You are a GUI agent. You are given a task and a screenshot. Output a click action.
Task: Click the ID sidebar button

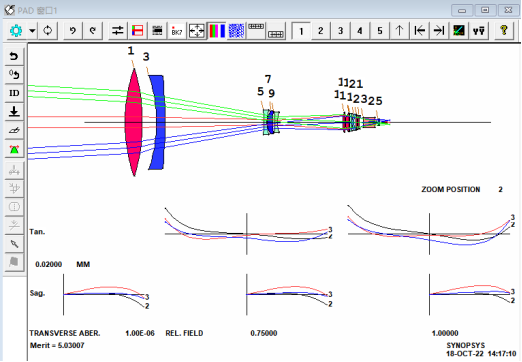14,93
